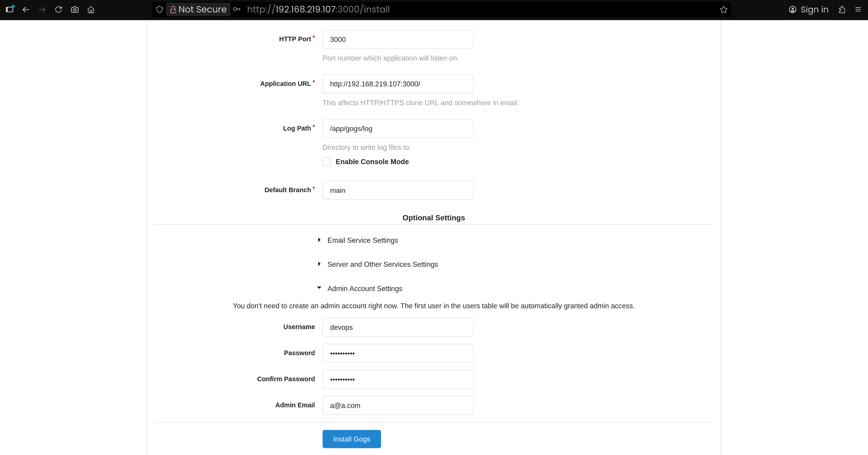Image resolution: width=868 pixels, height=455 pixels.
Task: Click the Install Gogs button
Action: pos(352,439)
